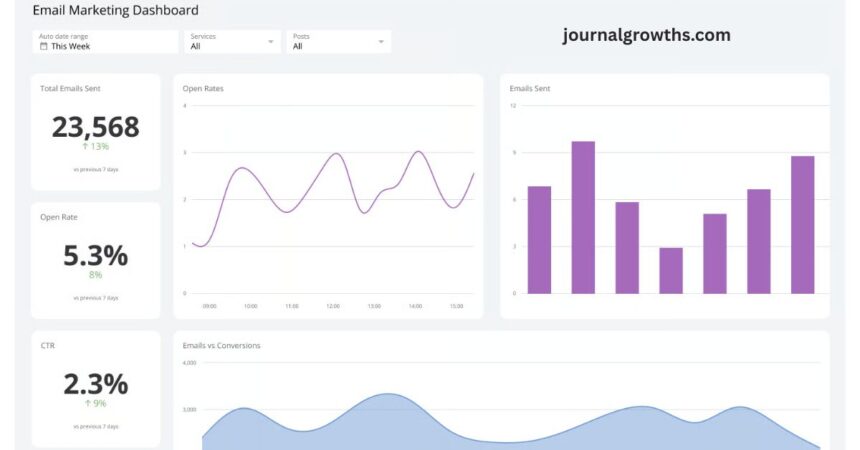Click the first bar in Emails Sent chart

click(x=539, y=240)
